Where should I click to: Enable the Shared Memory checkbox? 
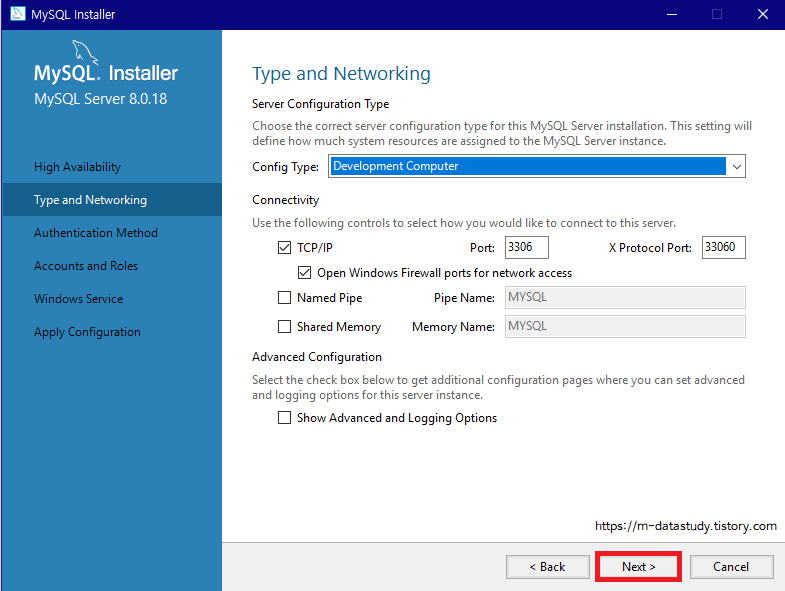tap(284, 327)
